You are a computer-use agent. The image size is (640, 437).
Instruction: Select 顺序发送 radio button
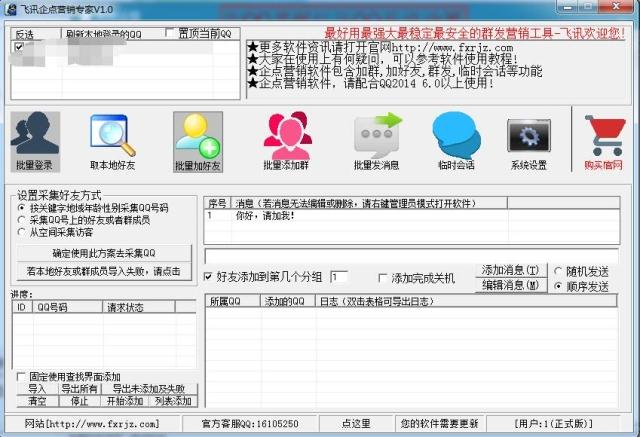pos(558,286)
